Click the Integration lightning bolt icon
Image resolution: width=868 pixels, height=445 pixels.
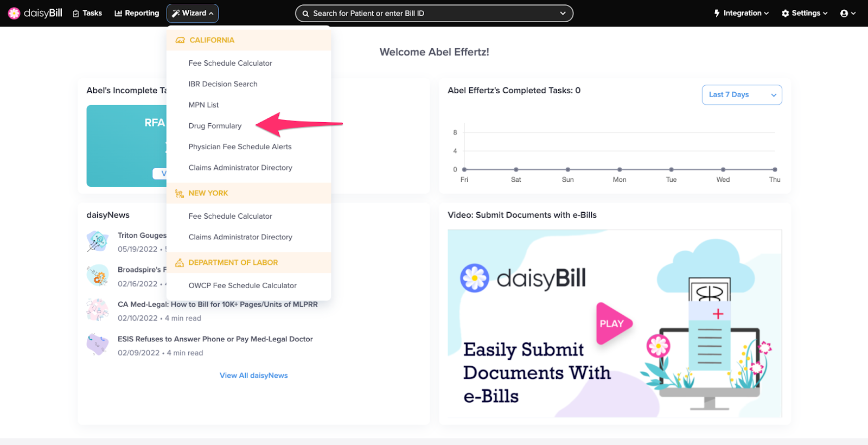[717, 13]
